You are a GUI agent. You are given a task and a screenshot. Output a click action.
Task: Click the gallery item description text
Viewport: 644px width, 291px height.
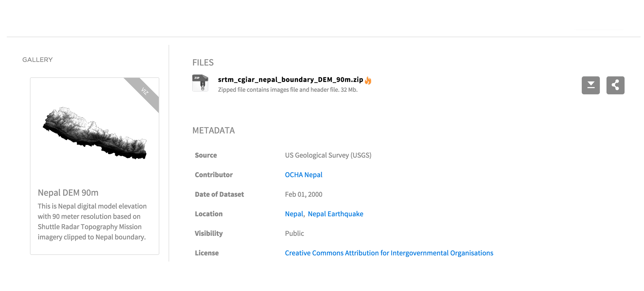(x=92, y=222)
